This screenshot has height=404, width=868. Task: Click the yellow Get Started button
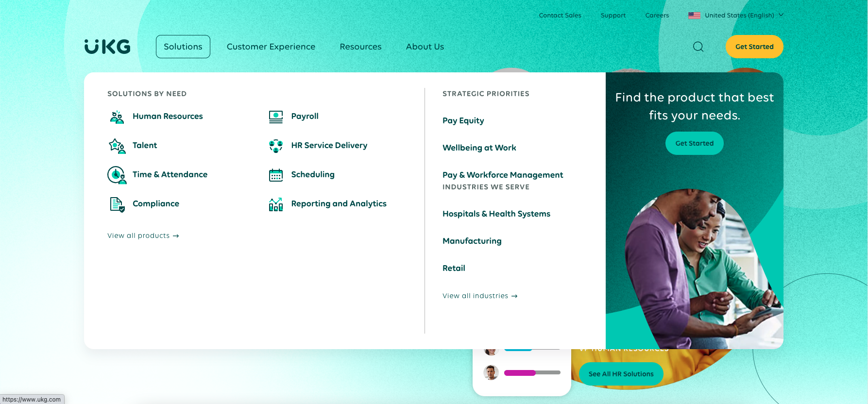754,47
